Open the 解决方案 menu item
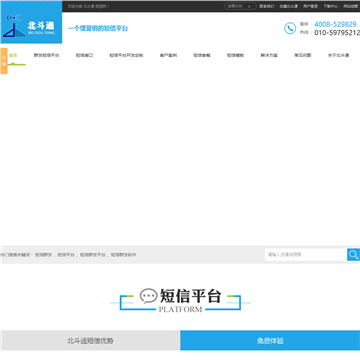Image resolution: width=360 pixels, height=360 pixels. pyautogui.click(x=269, y=55)
